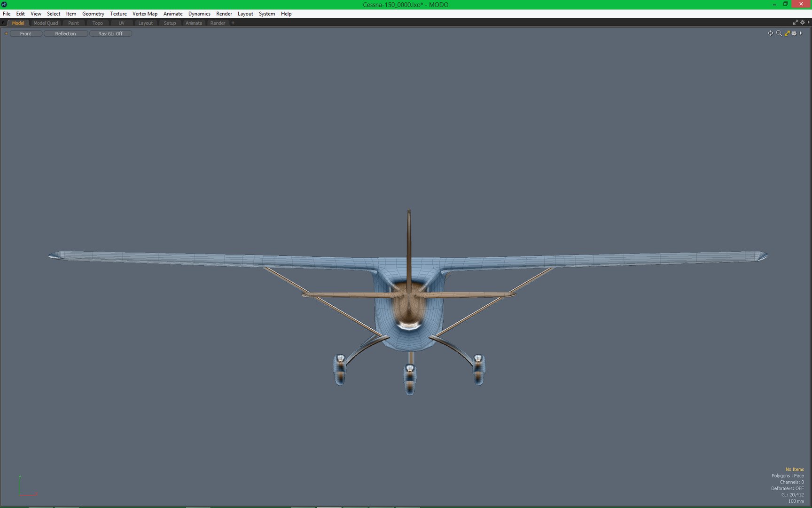Switch to the Layout tab in tab strip
The height and width of the screenshot is (508, 812).
tap(145, 23)
